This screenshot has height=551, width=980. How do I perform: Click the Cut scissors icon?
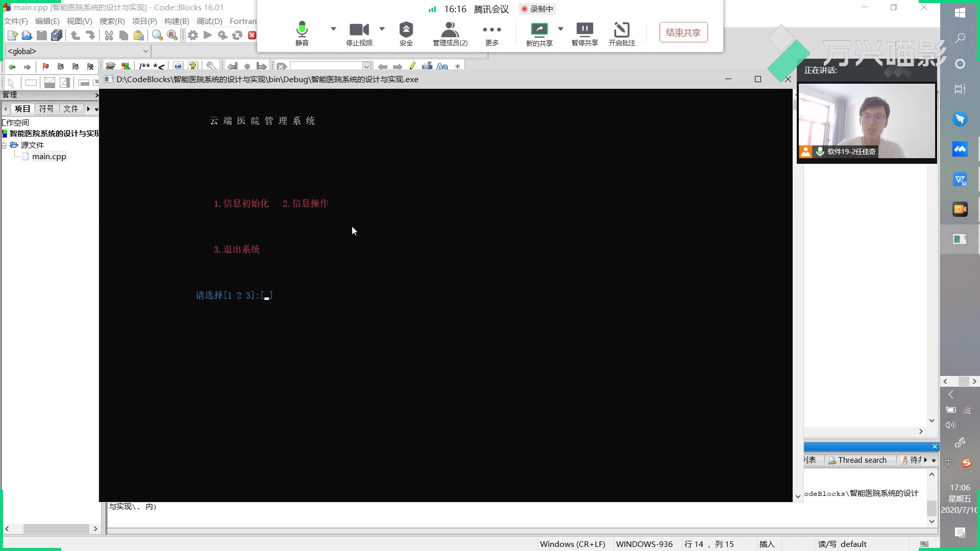[x=109, y=35]
